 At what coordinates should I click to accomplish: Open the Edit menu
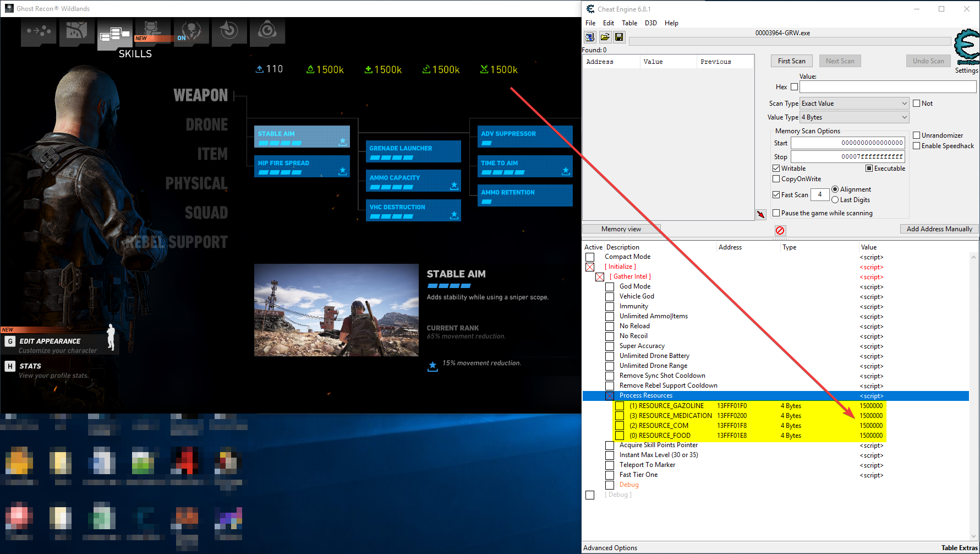(x=609, y=23)
